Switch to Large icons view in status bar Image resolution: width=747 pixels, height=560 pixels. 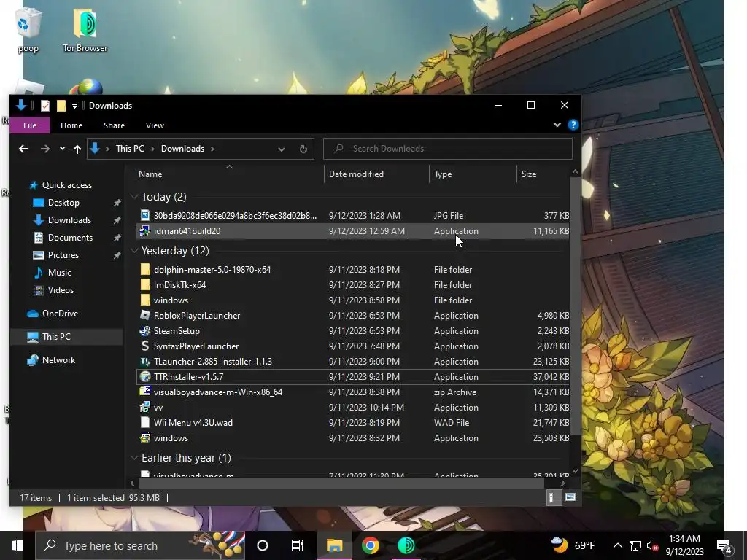pos(570,497)
